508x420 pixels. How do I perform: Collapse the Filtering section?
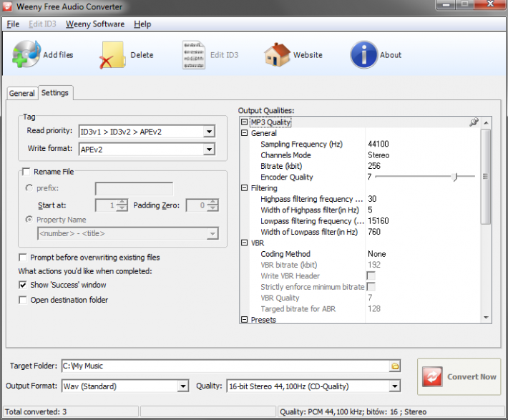(245, 188)
